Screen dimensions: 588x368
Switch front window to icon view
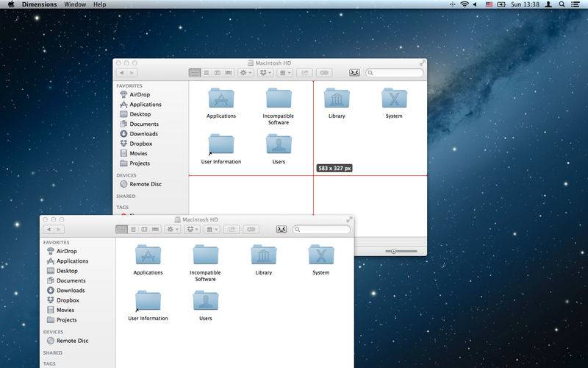point(121,230)
